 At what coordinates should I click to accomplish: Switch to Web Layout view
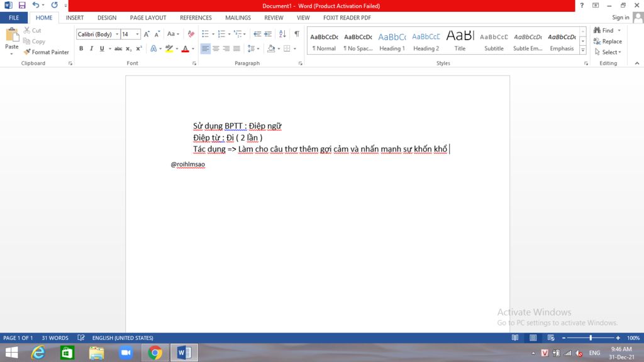point(551,337)
